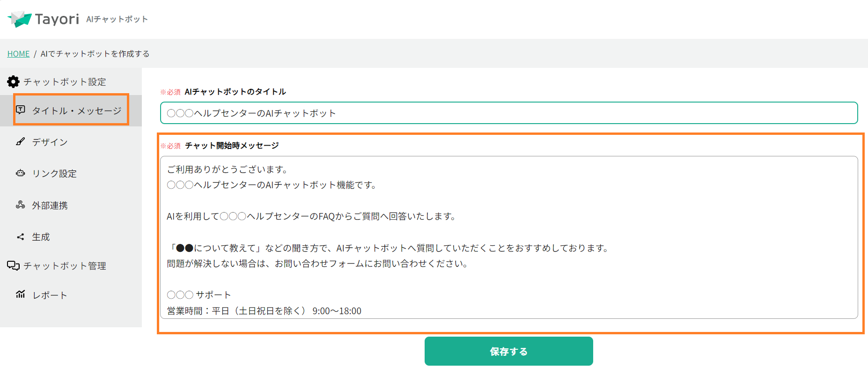Select the gear icon beside チャットボット設定
Image resolution: width=868 pixels, height=368 pixels.
point(14,81)
